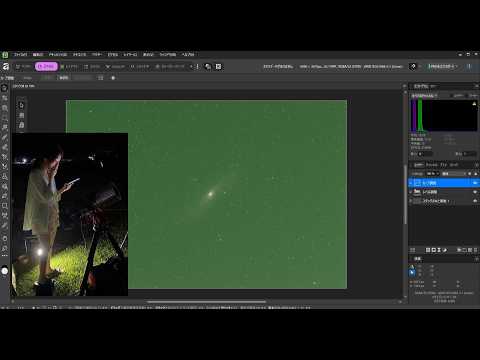Select the blue highlighted top layer row
This screenshot has width=480, height=360.
tap(444, 183)
